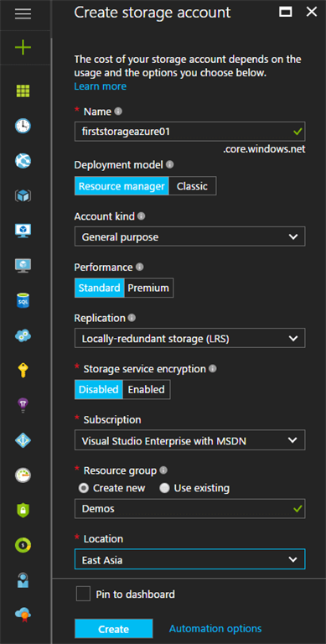Open the hamburger menu in the sidebar

[23, 13]
